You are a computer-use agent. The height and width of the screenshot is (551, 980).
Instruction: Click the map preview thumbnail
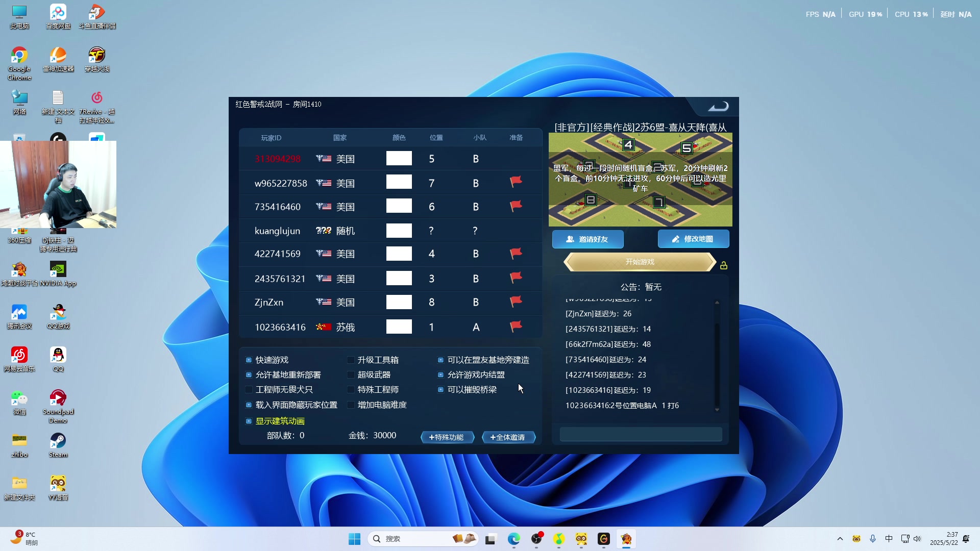[x=640, y=180]
